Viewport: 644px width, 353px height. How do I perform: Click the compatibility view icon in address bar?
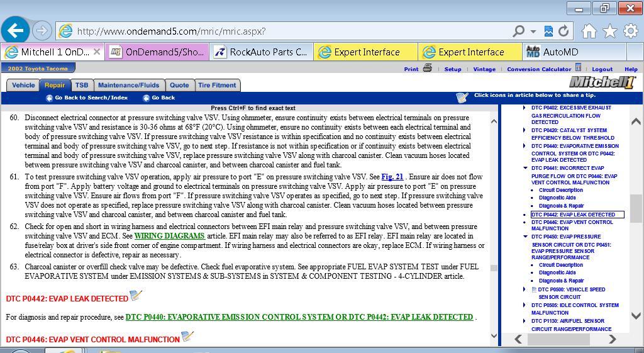pos(548,31)
